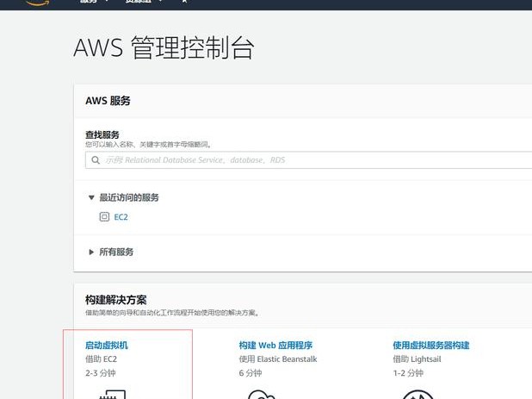This screenshot has height=399, width=532.
Task: Click the 查找服务 label
Action: [102, 134]
